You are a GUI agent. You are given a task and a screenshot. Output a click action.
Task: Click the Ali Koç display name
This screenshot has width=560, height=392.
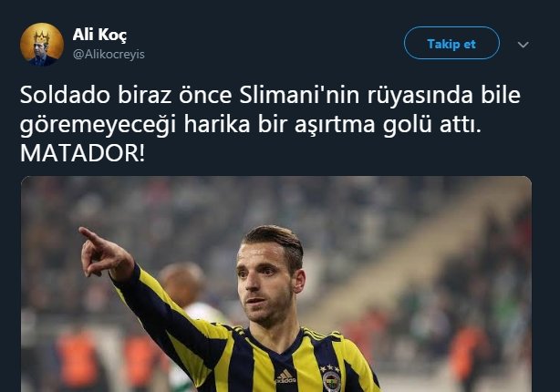99,35
